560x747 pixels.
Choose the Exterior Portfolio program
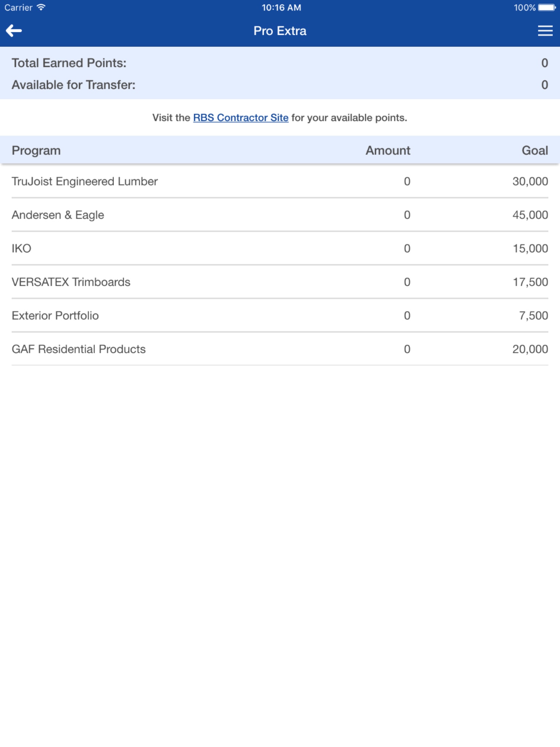click(x=55, y=316)
